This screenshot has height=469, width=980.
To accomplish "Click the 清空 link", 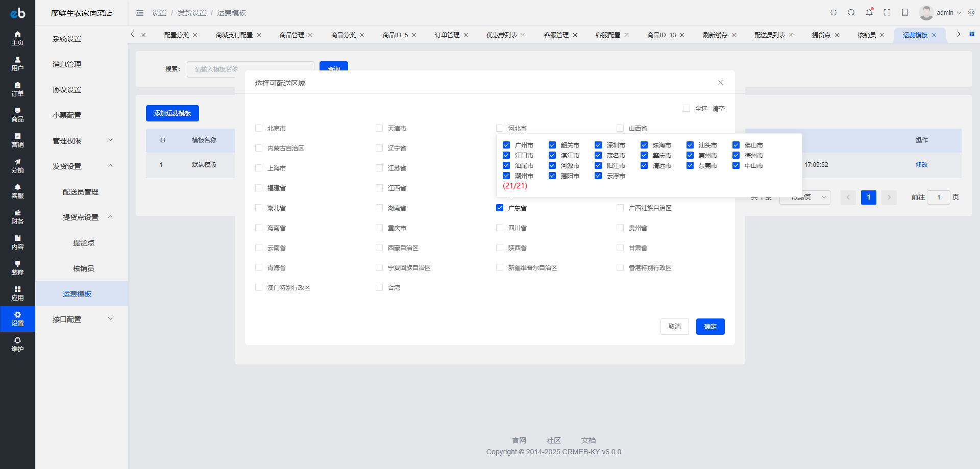I will coord(718,109).
